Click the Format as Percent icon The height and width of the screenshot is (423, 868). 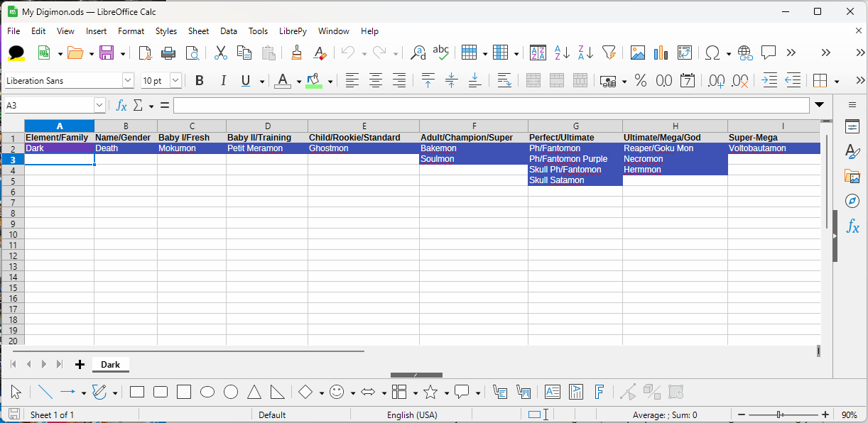pyautogui.click(x=641, y=81)
